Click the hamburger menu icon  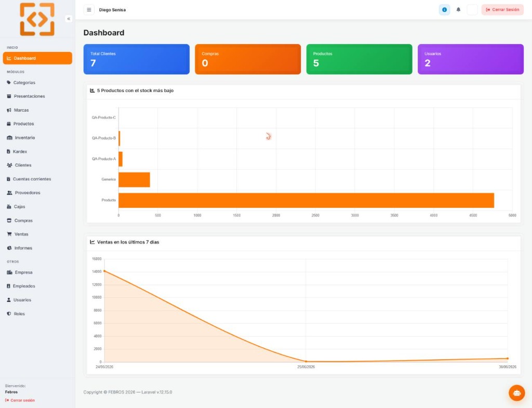tap(89, 10)
